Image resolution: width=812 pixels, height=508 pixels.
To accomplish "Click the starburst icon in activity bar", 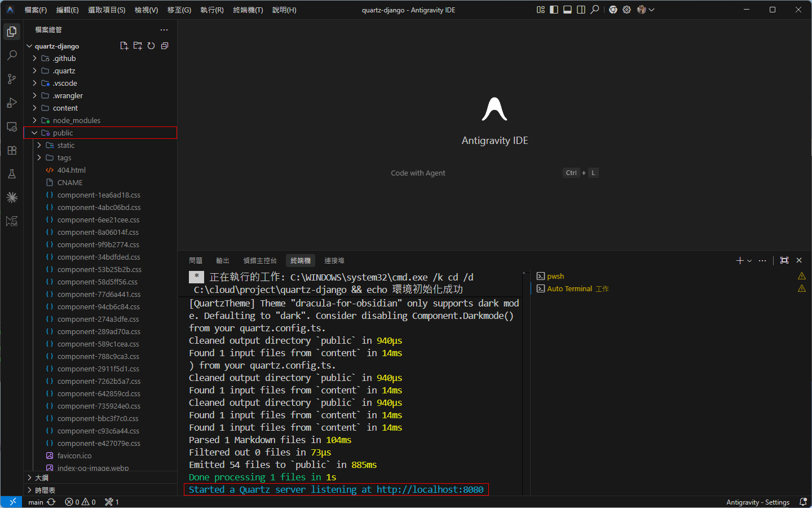I will (12, 198).
